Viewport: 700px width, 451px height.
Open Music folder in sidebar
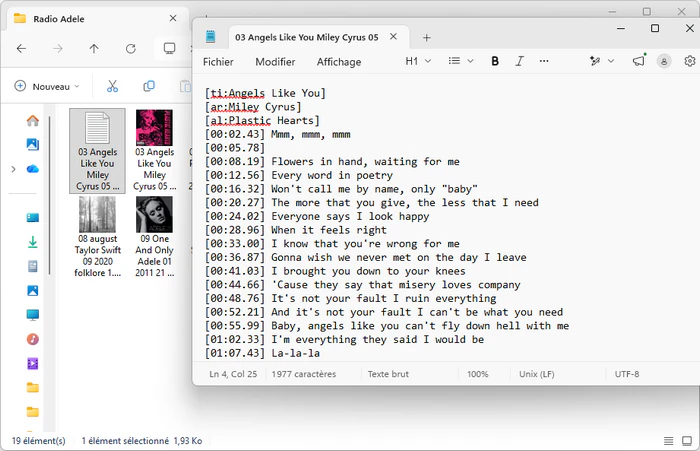pos(33,339)
